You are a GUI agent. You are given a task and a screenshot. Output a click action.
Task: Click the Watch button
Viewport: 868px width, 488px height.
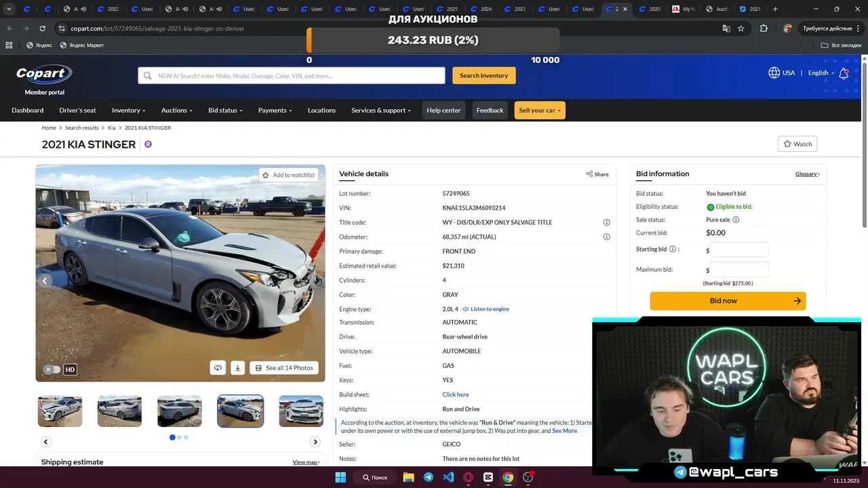tap(797, 144)
